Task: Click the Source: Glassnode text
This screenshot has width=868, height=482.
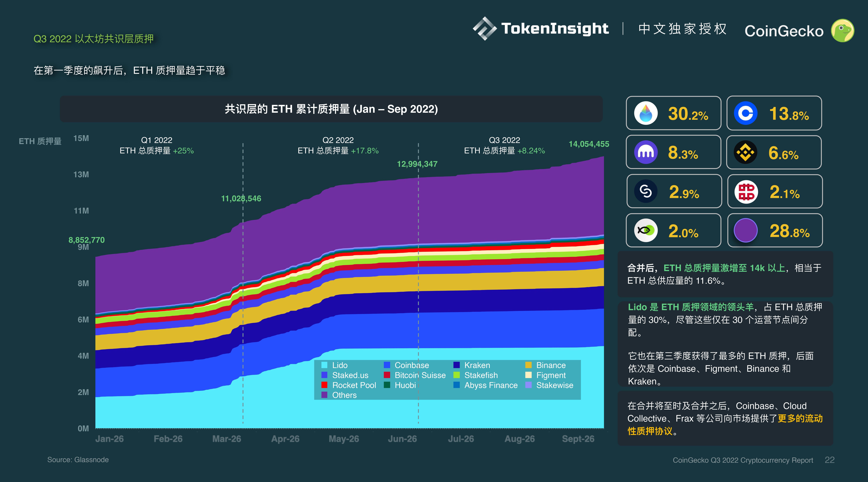Action: pyautogui.click(x=78, y=460)
